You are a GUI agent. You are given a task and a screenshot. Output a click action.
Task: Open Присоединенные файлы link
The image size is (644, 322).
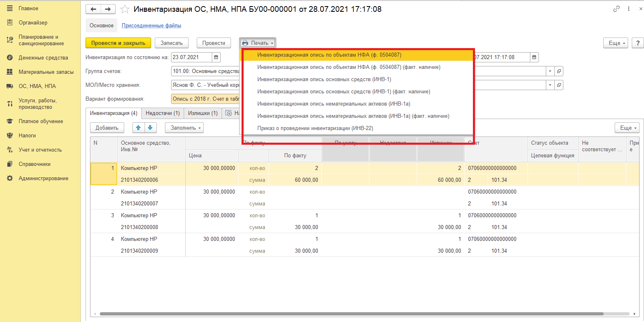click(x=152, y=25)
